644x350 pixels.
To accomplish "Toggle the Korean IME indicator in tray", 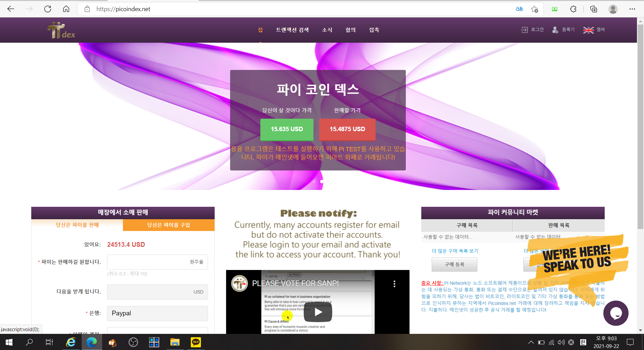I will click(583, 342).
